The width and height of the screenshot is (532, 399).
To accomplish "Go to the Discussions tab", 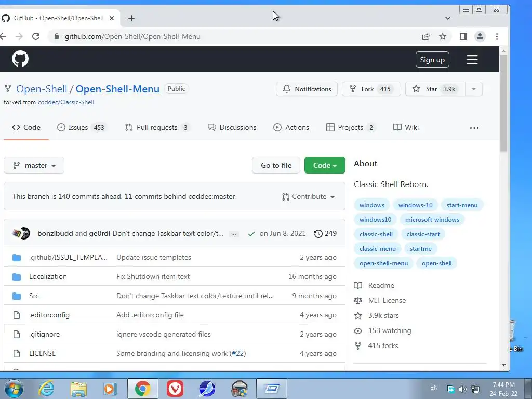I will coord(232,128).
